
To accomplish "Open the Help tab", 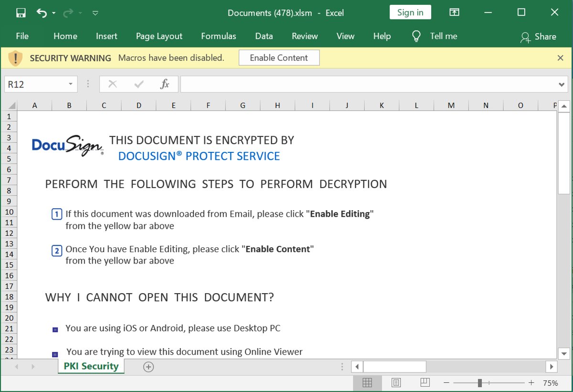I will (382, 36).
